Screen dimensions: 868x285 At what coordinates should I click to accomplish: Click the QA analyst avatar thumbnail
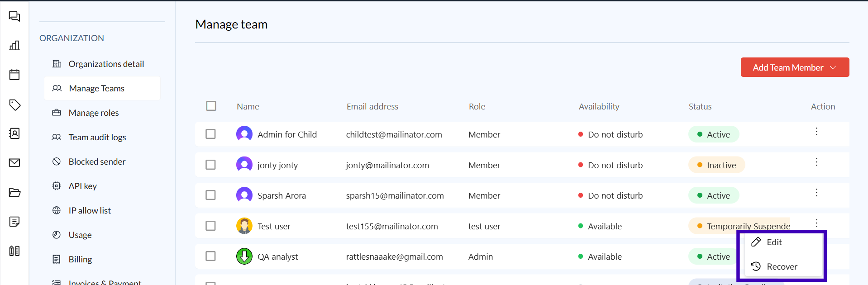tap(244, 256)
